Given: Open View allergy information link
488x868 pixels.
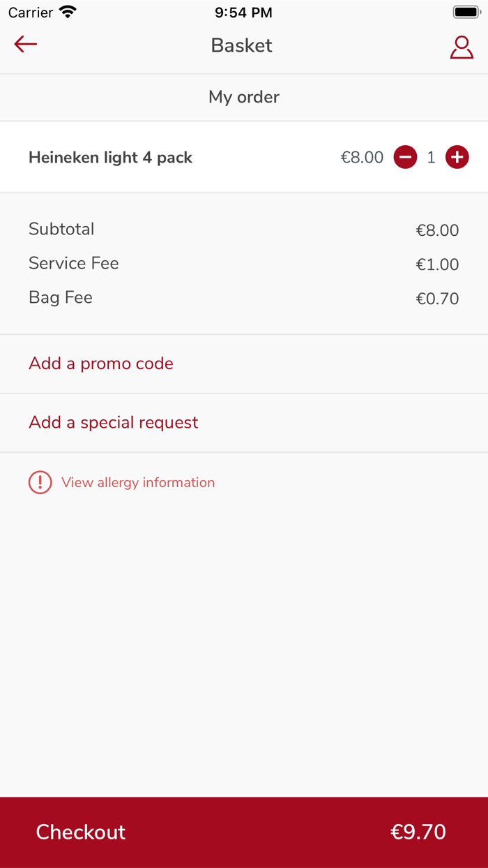Looking at the screenshot, I should pyautogui.click(x=138, y=482).
